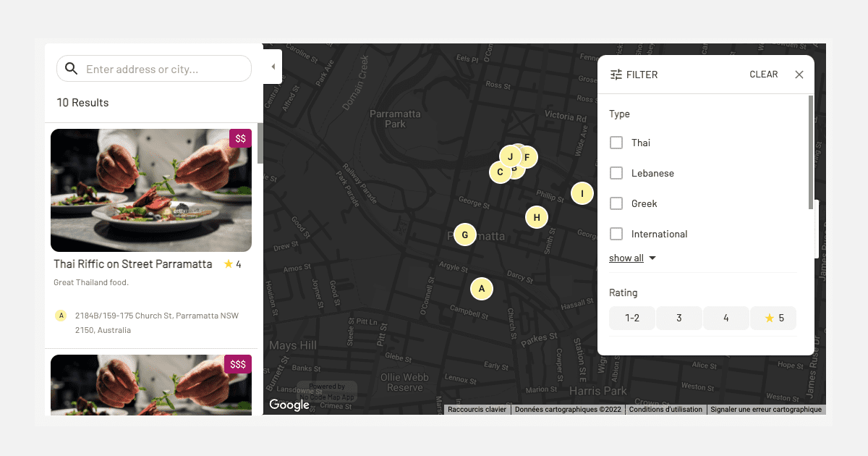Click Harris Park map label
This screenshot has height=456, width=868.
[598, 391]
